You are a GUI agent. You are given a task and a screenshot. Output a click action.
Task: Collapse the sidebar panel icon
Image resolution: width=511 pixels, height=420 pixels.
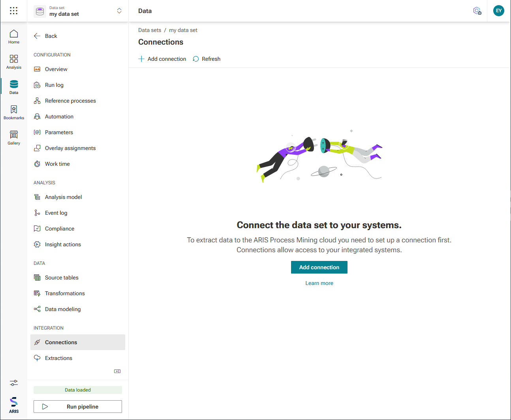point(117,371)
